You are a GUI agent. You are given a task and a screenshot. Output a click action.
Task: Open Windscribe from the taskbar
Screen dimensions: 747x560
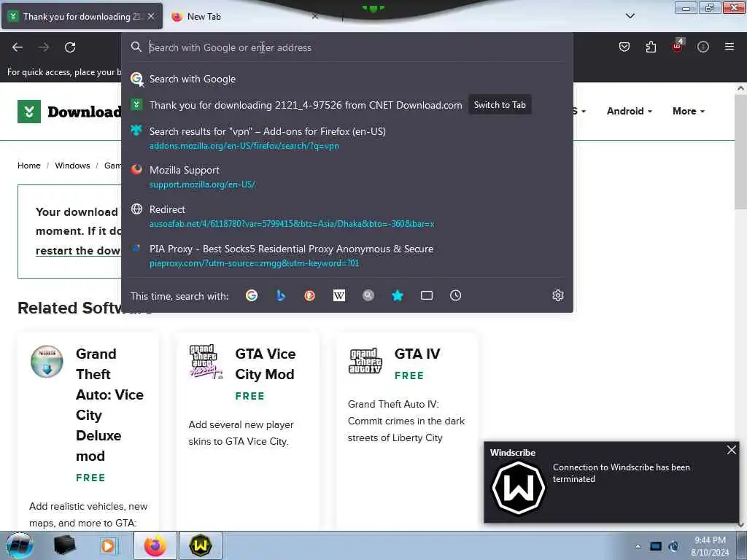(200, 545)
